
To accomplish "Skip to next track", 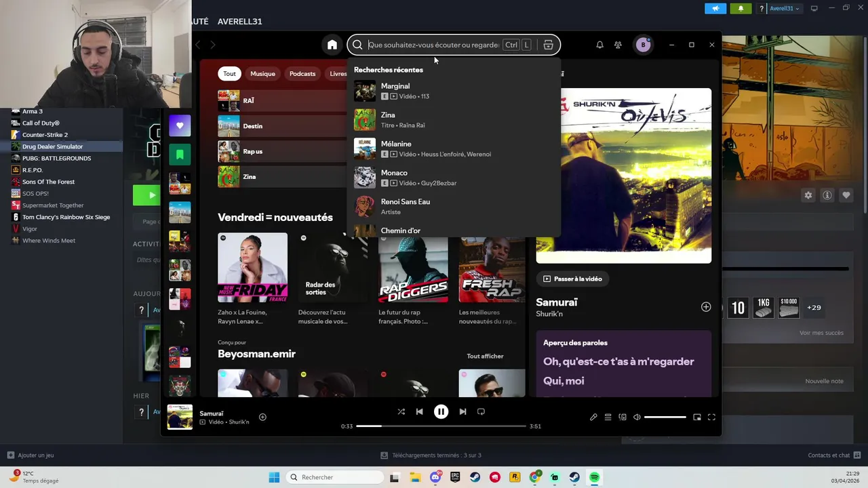I will tap(462, 411).
